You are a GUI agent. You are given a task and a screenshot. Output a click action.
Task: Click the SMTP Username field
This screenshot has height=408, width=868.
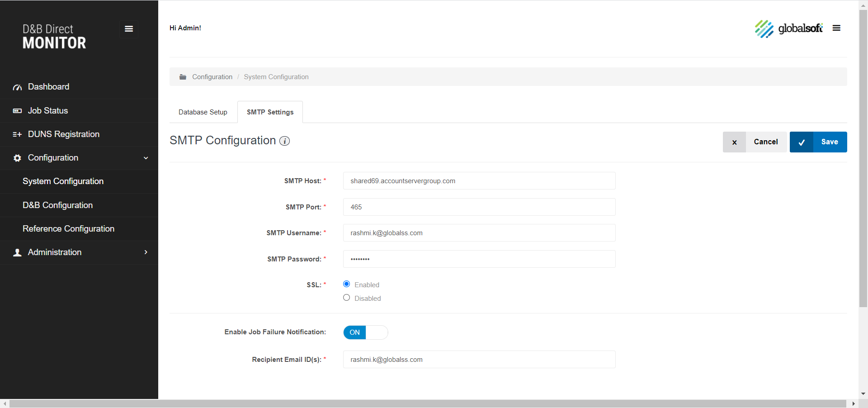click(479, 233)
